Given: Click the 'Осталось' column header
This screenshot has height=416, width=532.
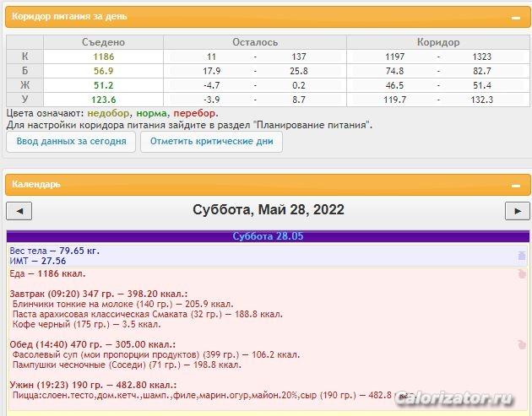Looking at the screenshot, I should (255, 42).
